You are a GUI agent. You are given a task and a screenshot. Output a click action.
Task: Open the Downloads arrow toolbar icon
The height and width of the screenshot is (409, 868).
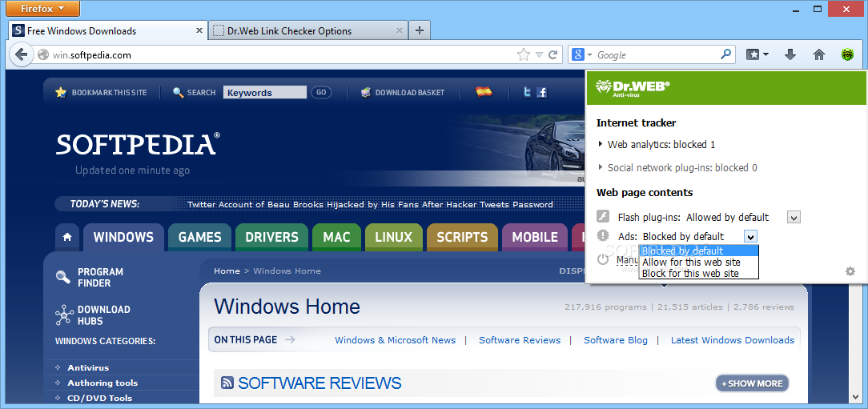[x=790, y=54]
